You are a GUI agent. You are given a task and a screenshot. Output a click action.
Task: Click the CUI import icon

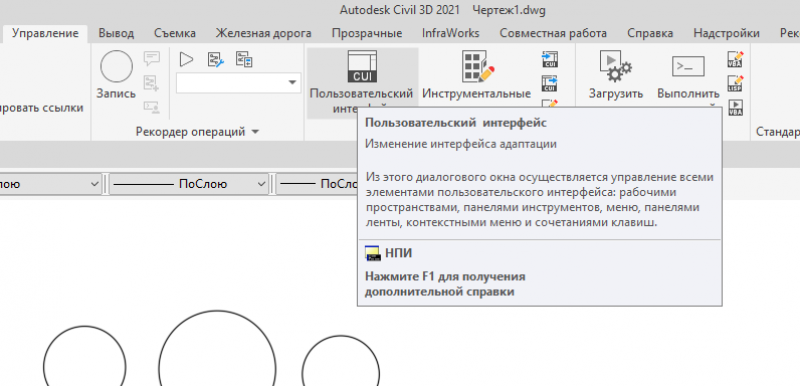[549, 59]
